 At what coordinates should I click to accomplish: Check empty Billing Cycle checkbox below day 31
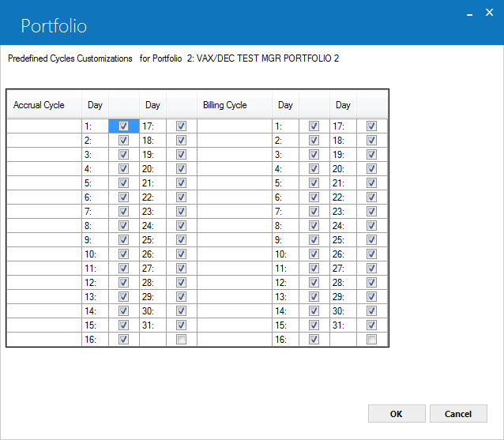click(x=371, y=340)
